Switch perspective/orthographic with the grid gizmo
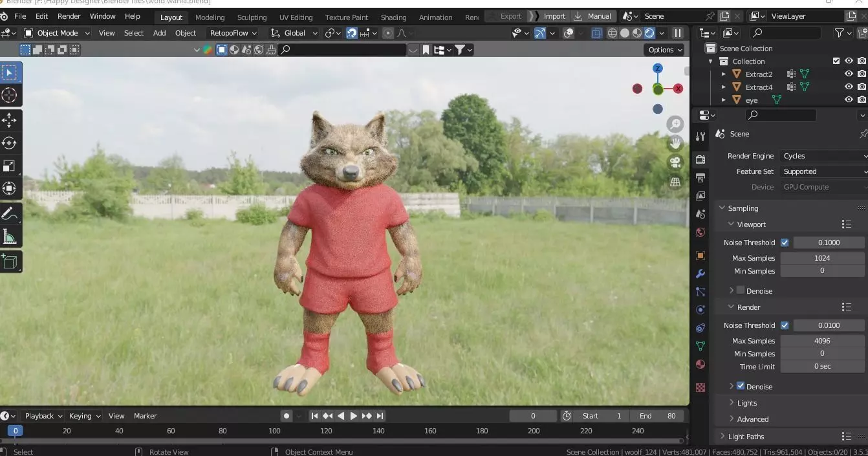This screenshot has height=456, width=868. click(675, 182)
